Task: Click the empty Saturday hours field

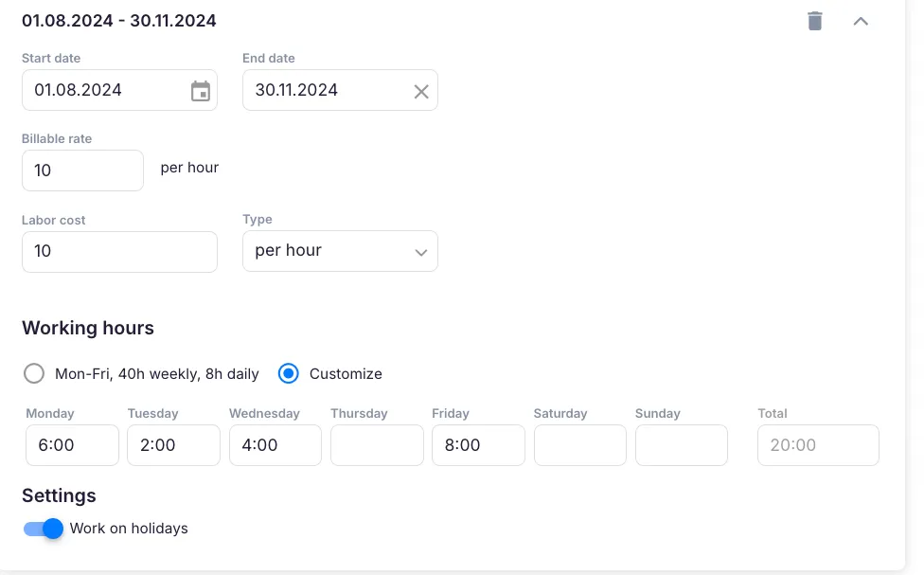Action: tap(579, 445)
